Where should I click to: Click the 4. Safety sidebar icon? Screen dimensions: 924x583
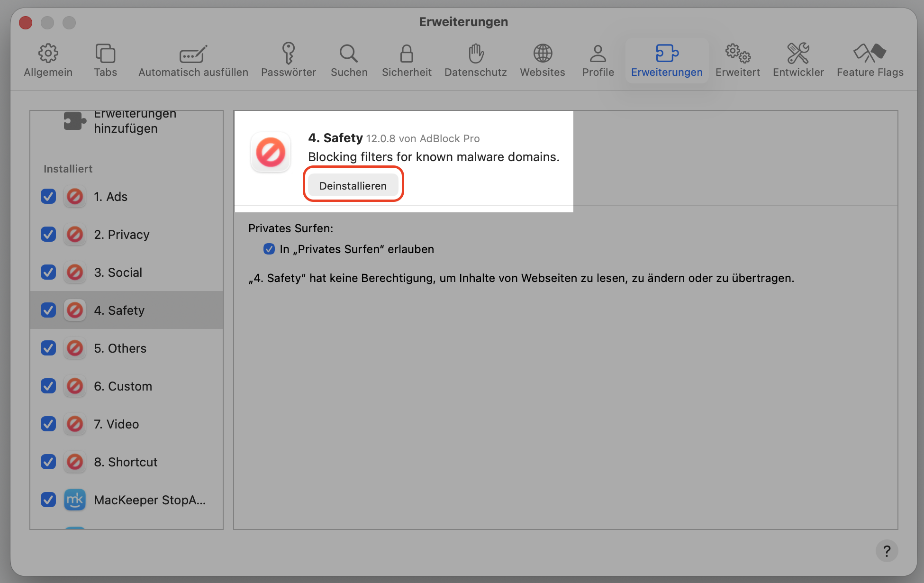pos(75,310)
